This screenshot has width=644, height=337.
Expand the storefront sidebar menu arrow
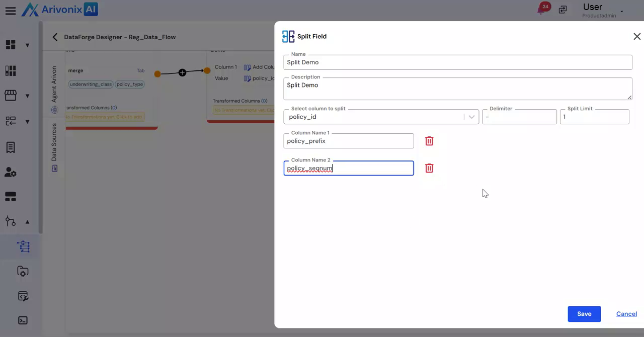[x=27, y=96]
